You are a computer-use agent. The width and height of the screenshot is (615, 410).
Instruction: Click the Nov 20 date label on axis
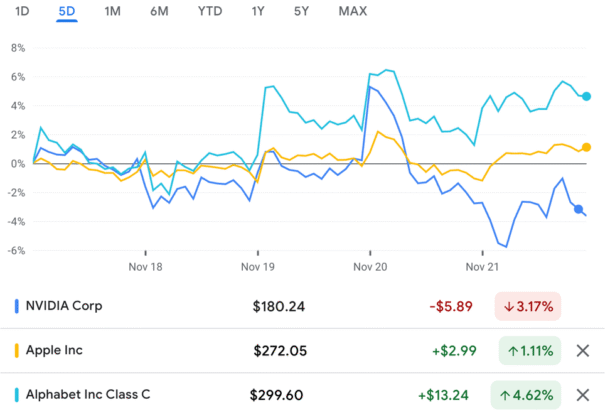(370, 268)
